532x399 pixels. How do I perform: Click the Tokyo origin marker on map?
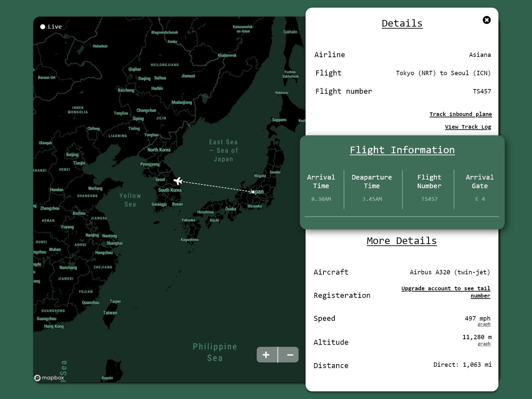coord(253,192)
